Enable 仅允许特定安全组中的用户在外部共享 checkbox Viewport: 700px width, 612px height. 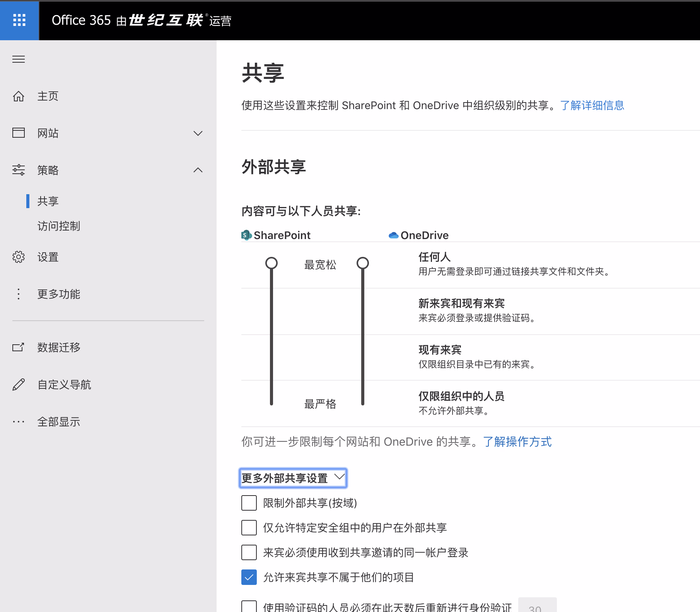[x=249, y=528]
